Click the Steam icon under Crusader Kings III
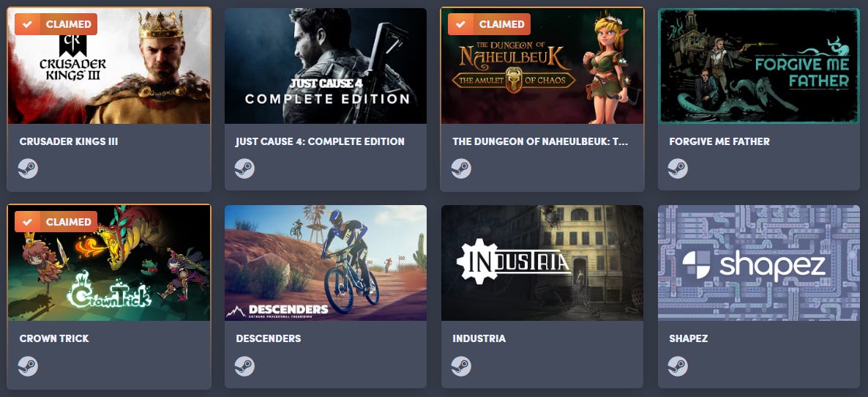Image resolution: width=868 pixels, height=397 pixels. tap(28, 168)
